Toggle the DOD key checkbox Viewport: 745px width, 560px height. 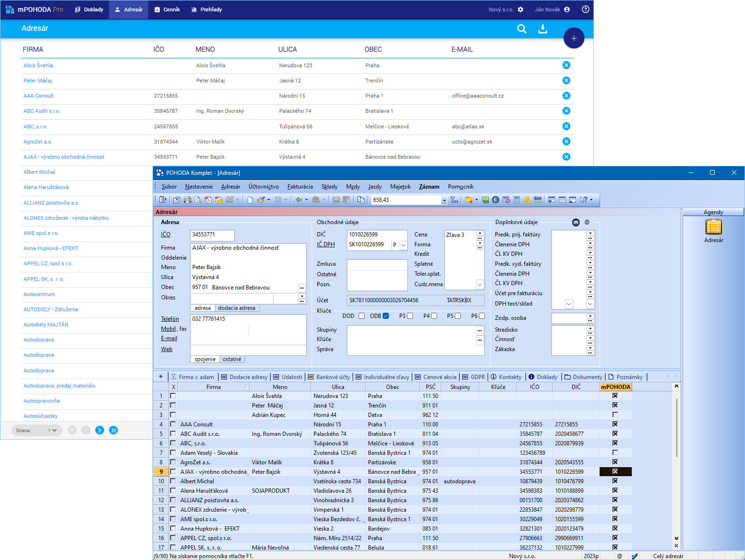[361, 316]
